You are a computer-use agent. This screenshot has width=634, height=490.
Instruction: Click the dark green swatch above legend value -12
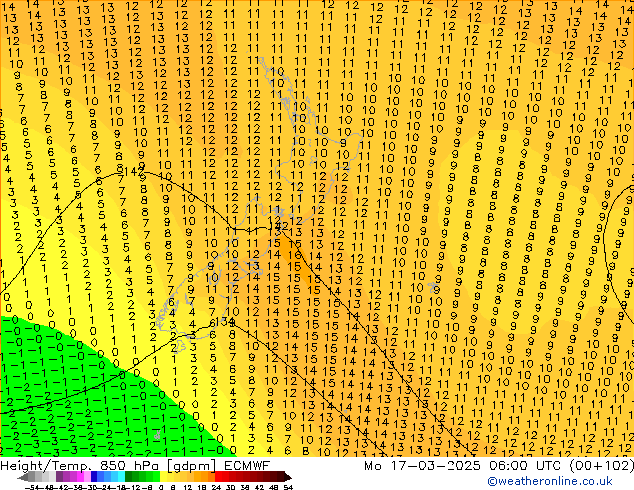(129, 477)
